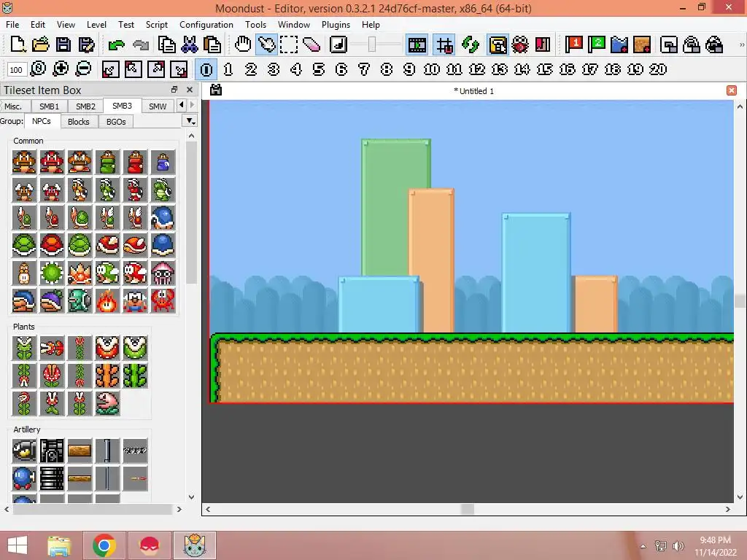The height and width of the screenshot is (560, 747).
Task: Open the Script menu
Action: click(156, 25)
